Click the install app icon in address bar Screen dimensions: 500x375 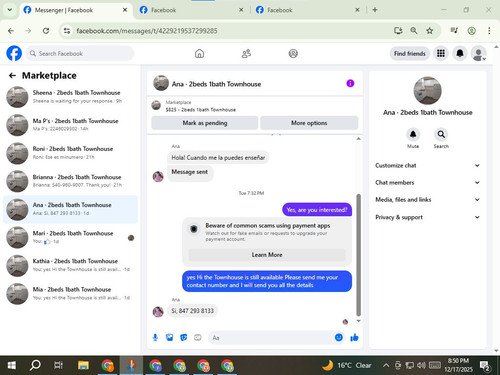point(398,31)
